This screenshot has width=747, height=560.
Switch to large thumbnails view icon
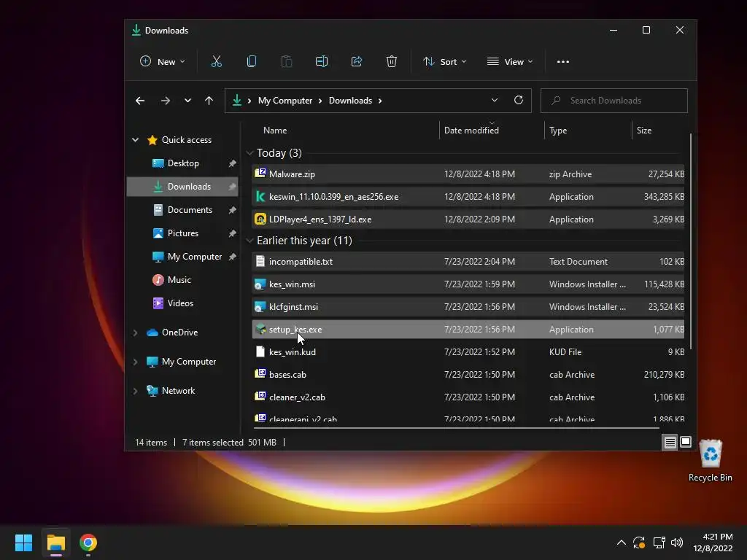pyautogui.click(x=686, y=442)
